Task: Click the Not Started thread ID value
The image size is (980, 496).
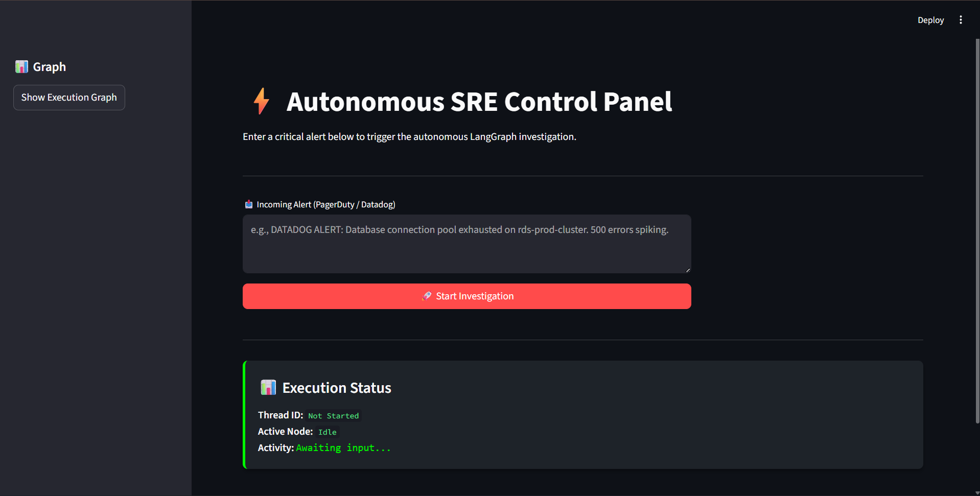Action: (333, 416)
